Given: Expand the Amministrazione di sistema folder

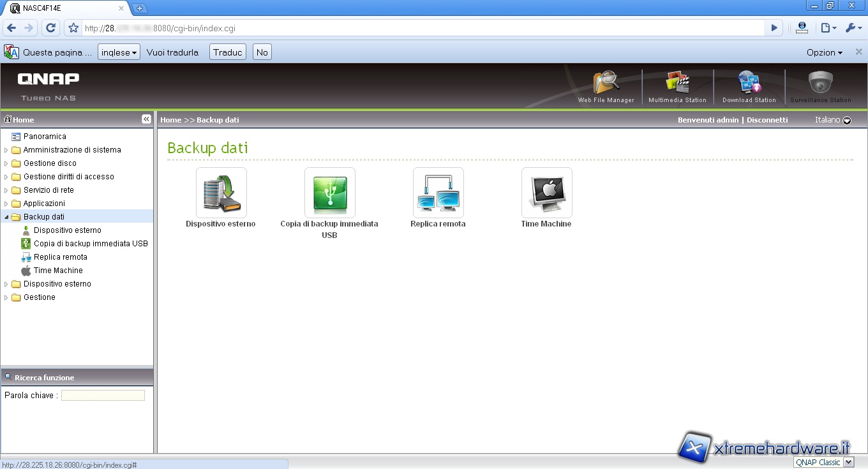Looking at the screenshot, I should click(x=6, y=151).
